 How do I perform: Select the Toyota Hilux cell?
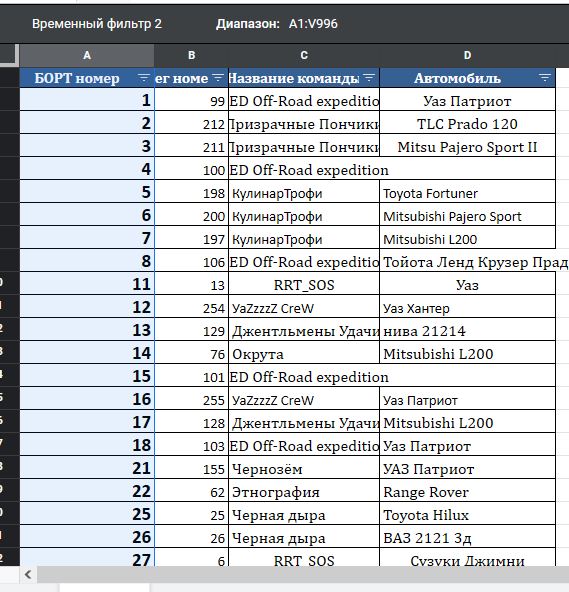pyautogui.click(x=467, y=515)
